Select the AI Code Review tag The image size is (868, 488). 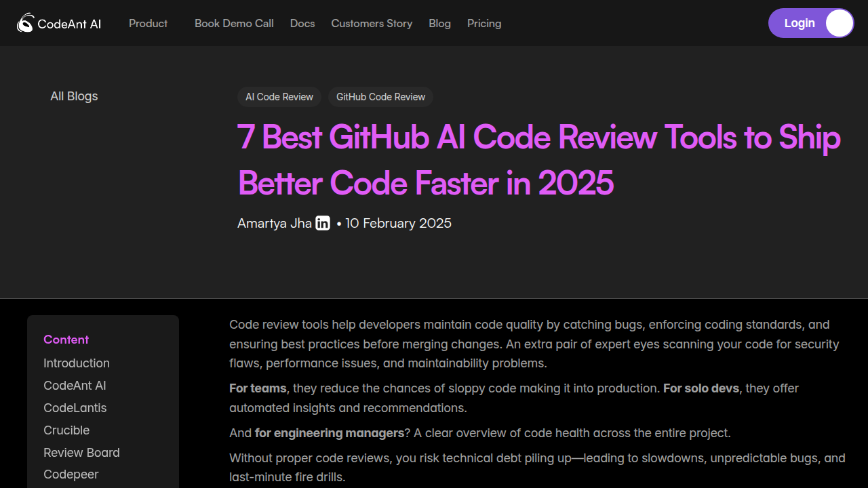tap(279, 97)
